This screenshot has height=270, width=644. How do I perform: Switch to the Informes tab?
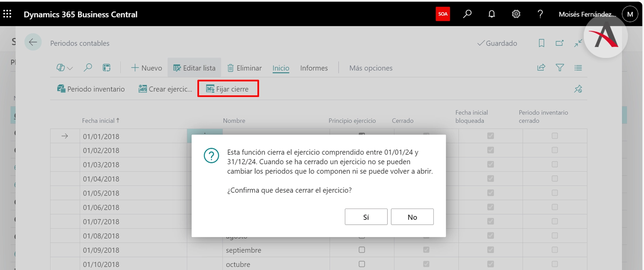[x=314, y=68]
